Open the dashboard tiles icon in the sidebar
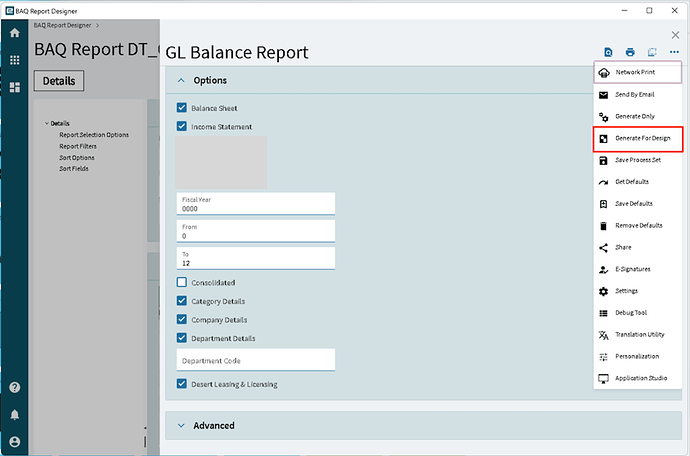 point(15,87)
